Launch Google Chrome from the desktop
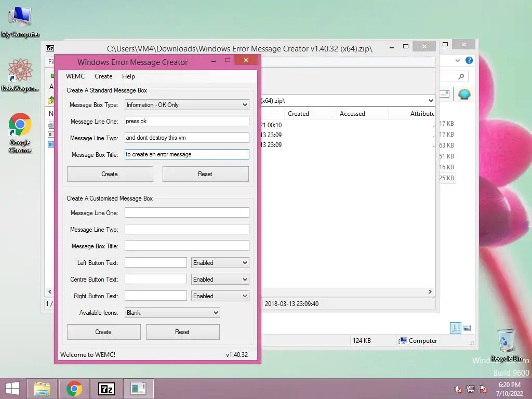The image size is (532, 399). point(20,132)
